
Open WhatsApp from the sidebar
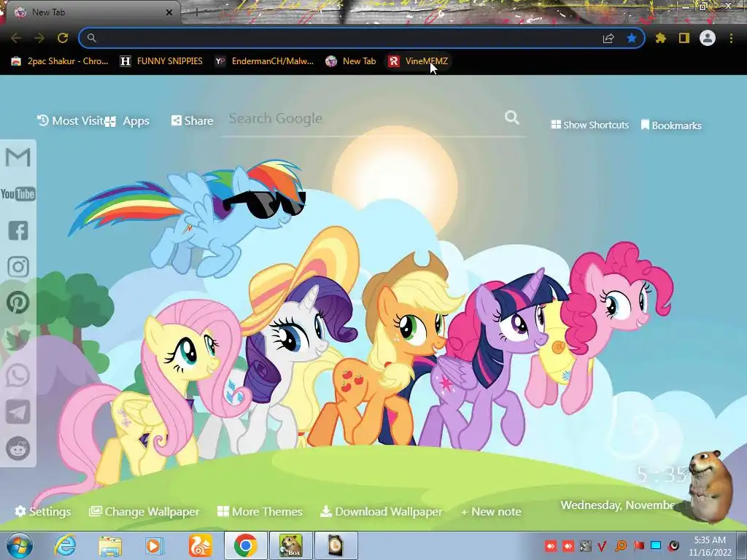click(18, 376)
